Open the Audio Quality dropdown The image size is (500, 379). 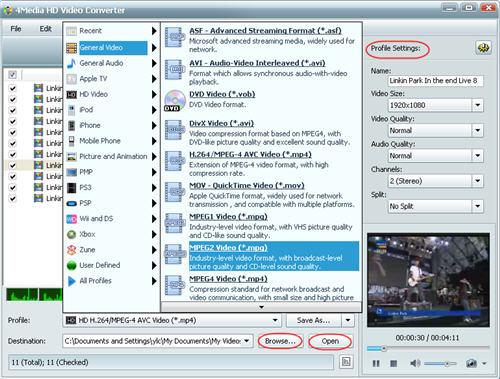click(x=477, y=156)
